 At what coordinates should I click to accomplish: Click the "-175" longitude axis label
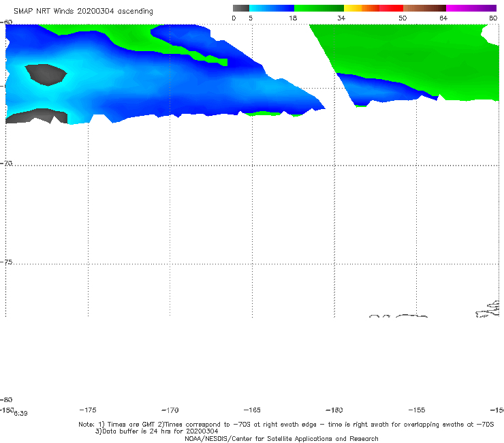pos(88,410)
